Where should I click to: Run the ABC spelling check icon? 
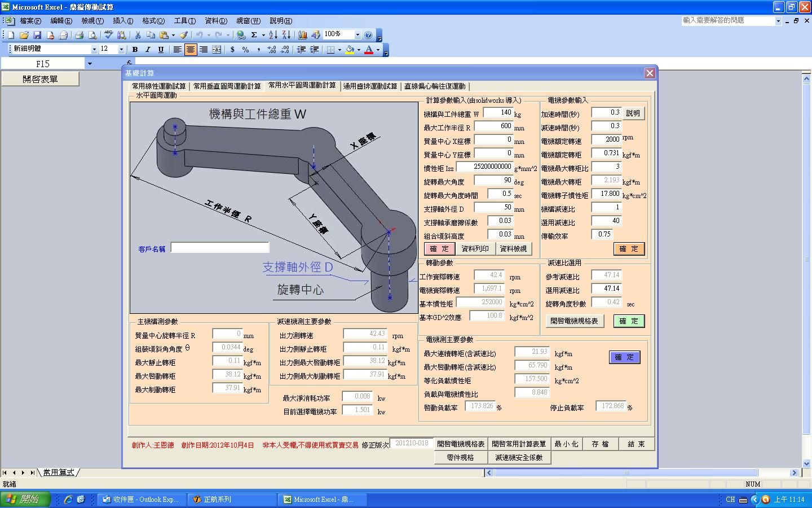pyautogui.click(x=109, y=35)
